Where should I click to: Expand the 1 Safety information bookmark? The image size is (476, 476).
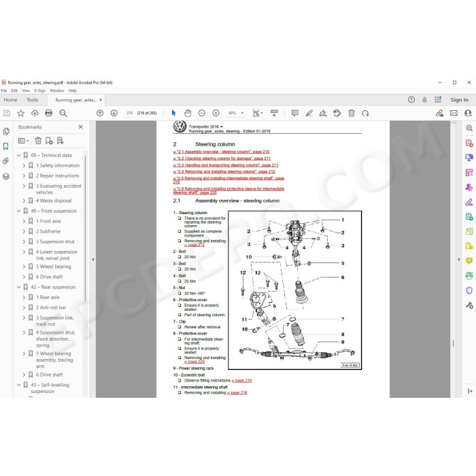pos(24,165)
